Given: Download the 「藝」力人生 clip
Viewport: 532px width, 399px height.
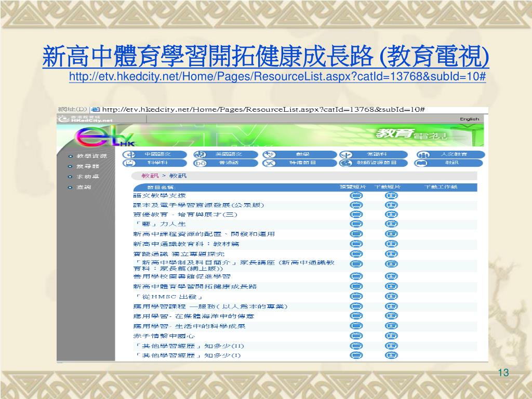Looking at the screenshot, I should coord(391,224).
